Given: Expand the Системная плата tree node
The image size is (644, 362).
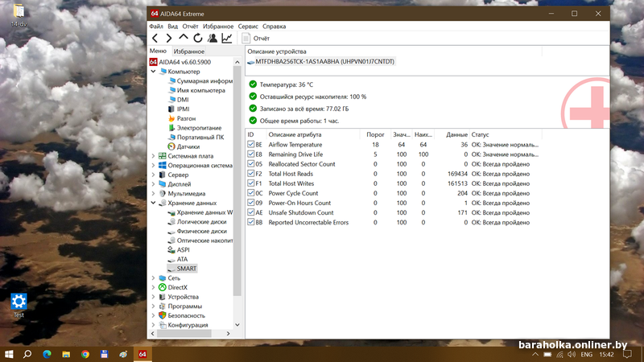Looking at the screenshot, I should (154, 156).
